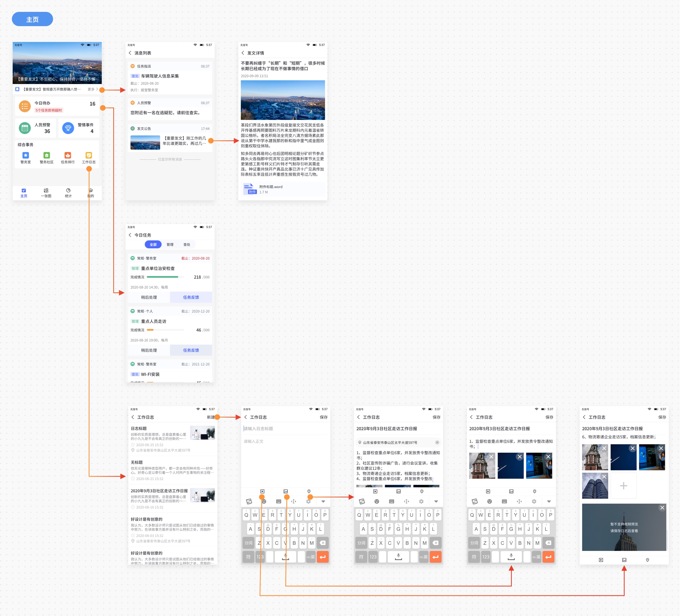Tap the 警情事件 diamond icon

(x=68, y=128)
